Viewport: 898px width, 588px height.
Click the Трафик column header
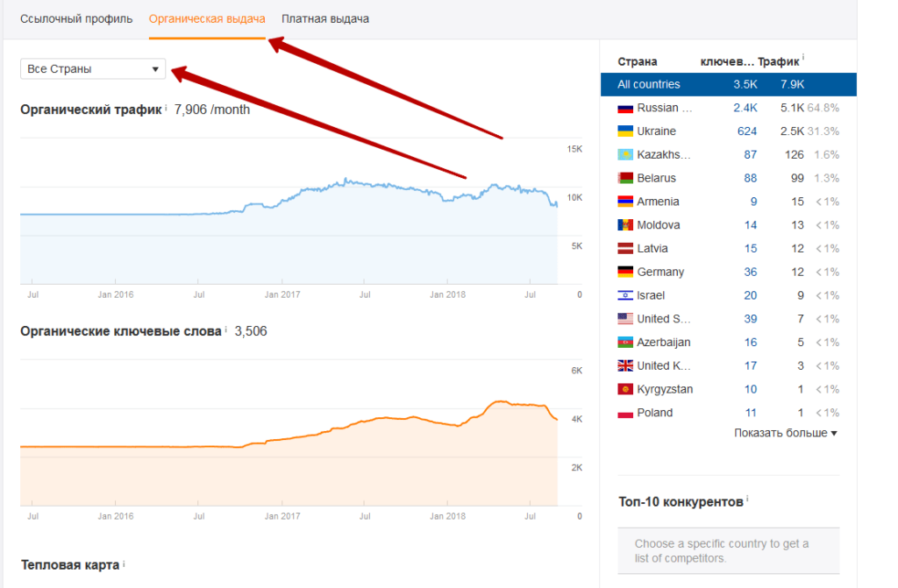coord(778,61)
